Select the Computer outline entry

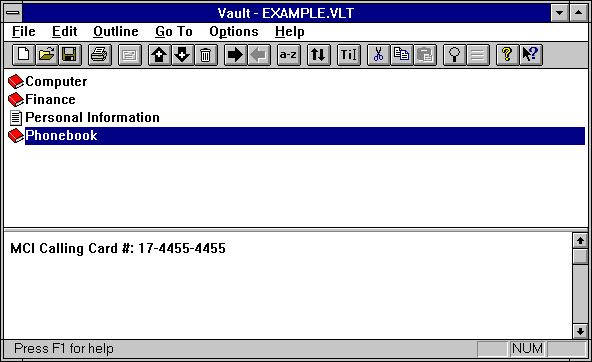(56, 82)
